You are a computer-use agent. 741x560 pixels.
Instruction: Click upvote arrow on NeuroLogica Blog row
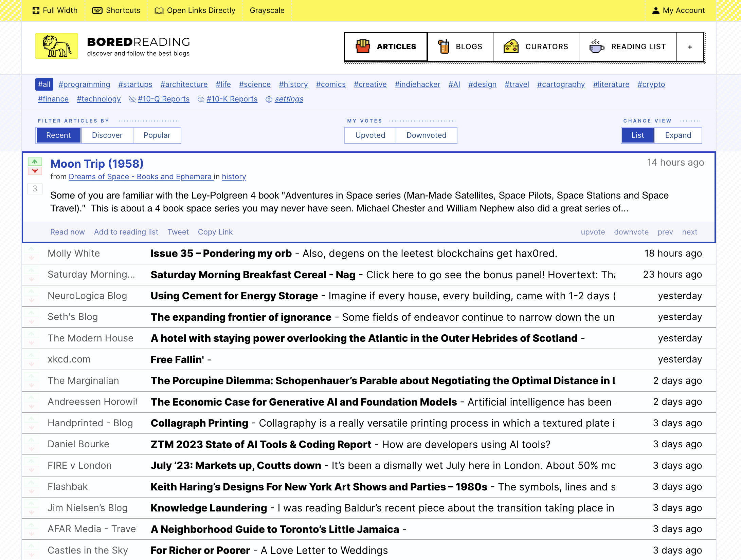click(31, 292)
